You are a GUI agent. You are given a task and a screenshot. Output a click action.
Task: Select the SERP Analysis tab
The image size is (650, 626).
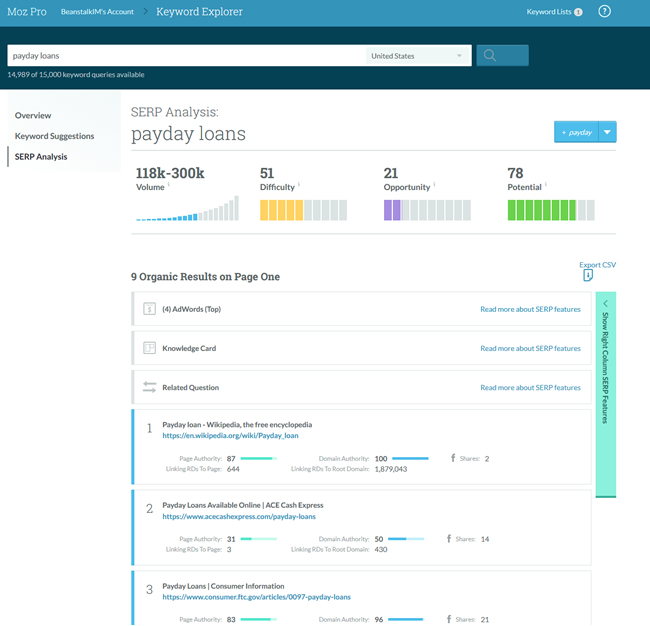[41, 157]
